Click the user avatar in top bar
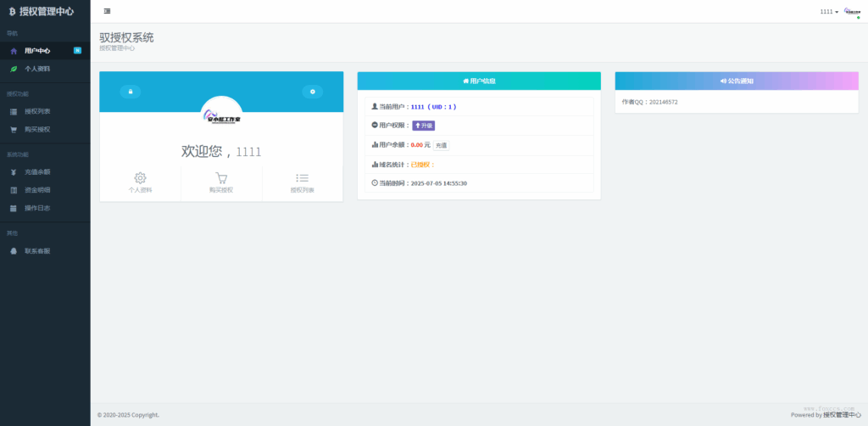 [x=851, y=11]
